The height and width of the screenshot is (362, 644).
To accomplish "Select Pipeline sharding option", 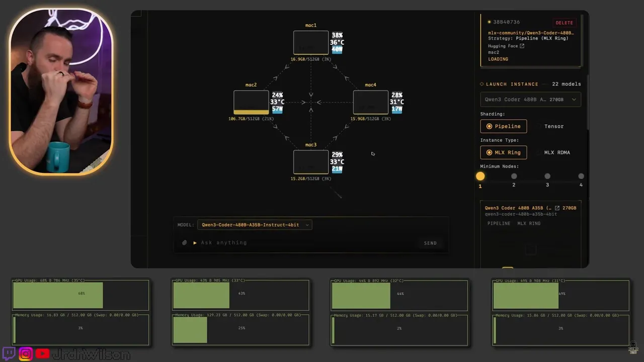I will point(504,126).
